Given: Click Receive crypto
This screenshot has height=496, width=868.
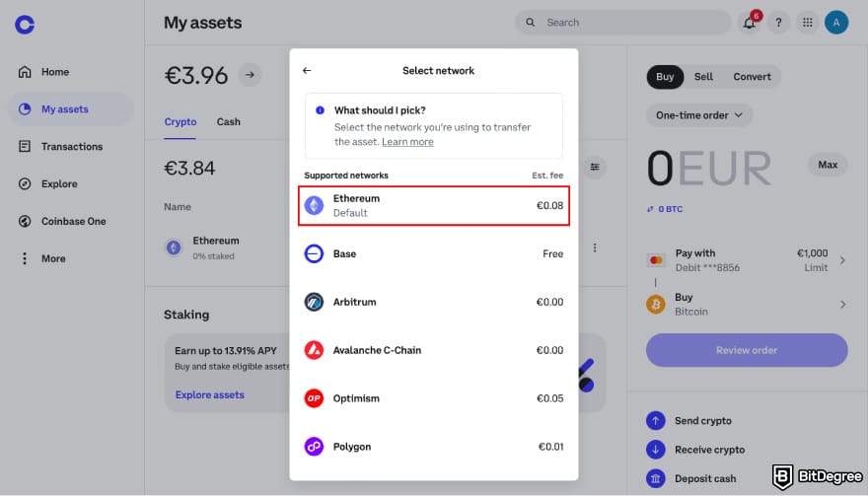Looking at the screenshot, I should tap(695, 450).
